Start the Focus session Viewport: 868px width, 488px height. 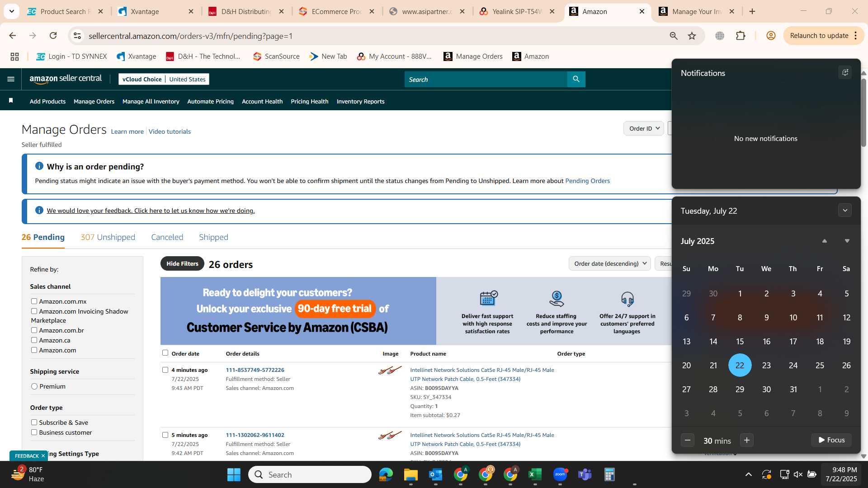(x=831, y=440)
